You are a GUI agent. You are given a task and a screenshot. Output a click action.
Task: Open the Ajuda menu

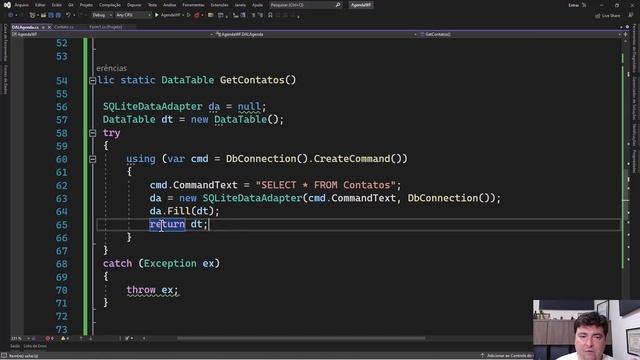[x=258, y=5]
